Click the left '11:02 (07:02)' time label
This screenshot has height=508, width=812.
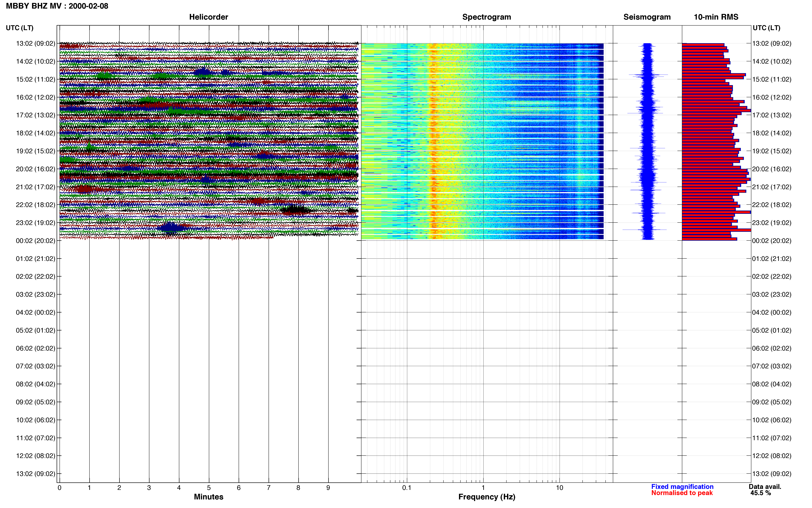(36, 438)
